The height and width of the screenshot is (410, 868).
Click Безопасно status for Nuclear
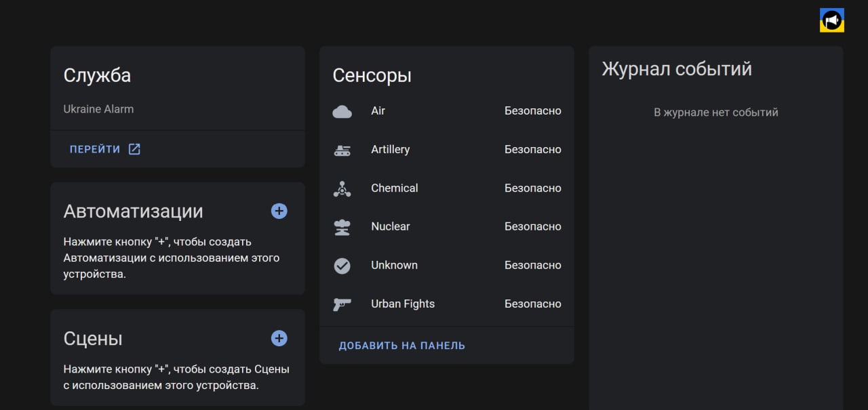point(533,227)
